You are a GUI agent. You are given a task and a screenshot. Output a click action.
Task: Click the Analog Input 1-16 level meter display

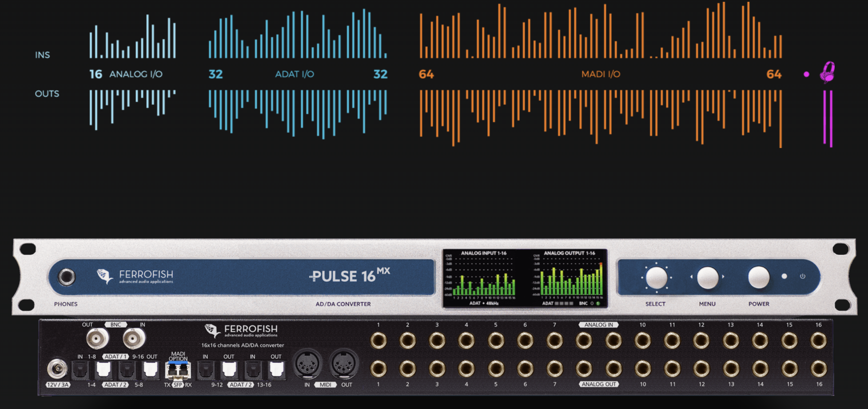point(482,278)
